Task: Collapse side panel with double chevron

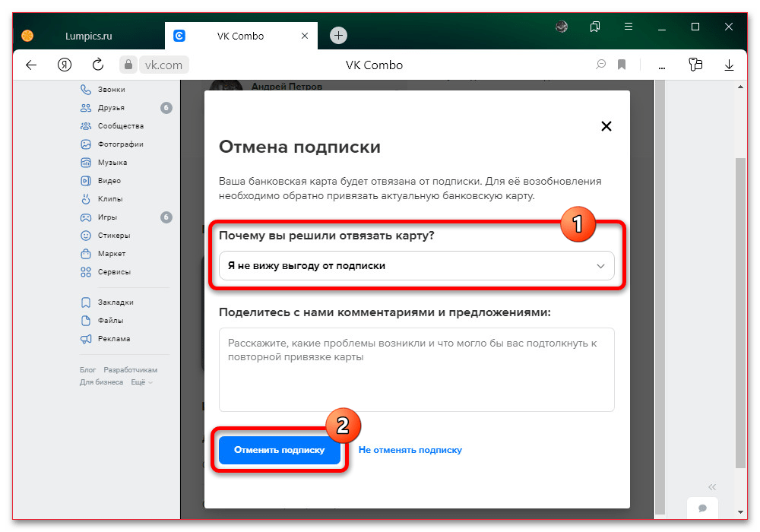Action: tap(712, 487)
